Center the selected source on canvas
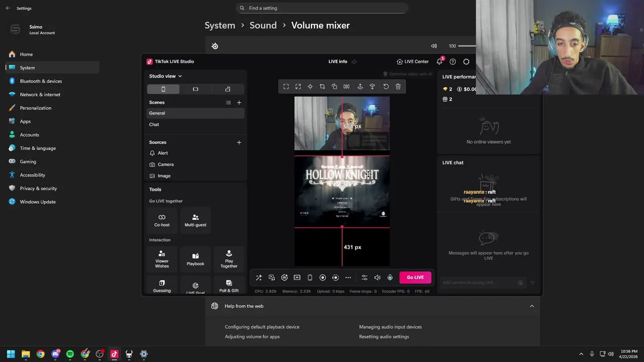This screenshot has height=362, width=644. pyautogui.click(x=310, y=86)
